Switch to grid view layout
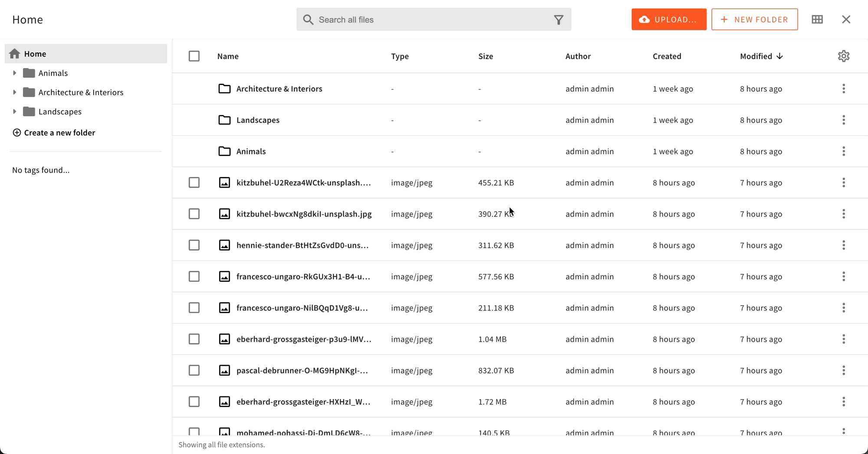 click(x=817, y=19)
